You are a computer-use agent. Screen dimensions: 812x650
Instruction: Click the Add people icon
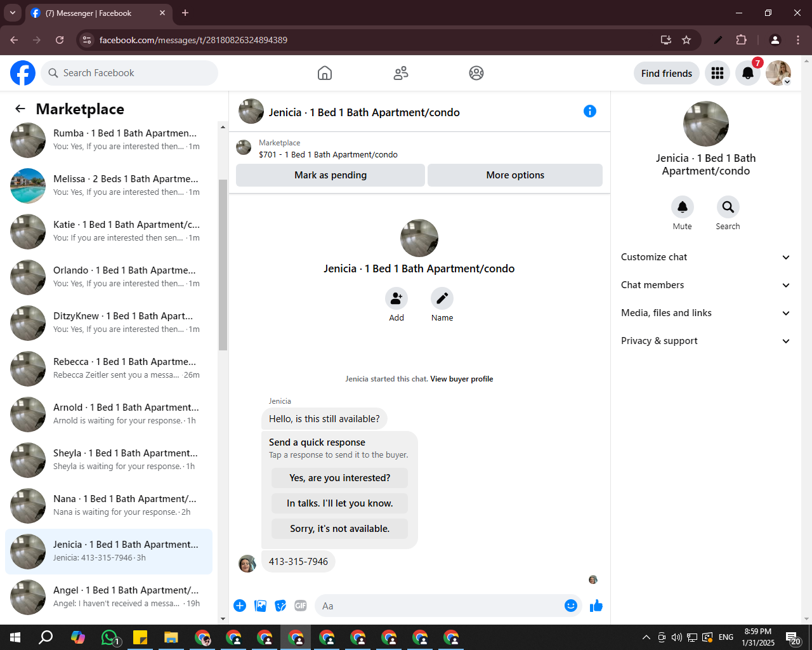click(396, 298)
